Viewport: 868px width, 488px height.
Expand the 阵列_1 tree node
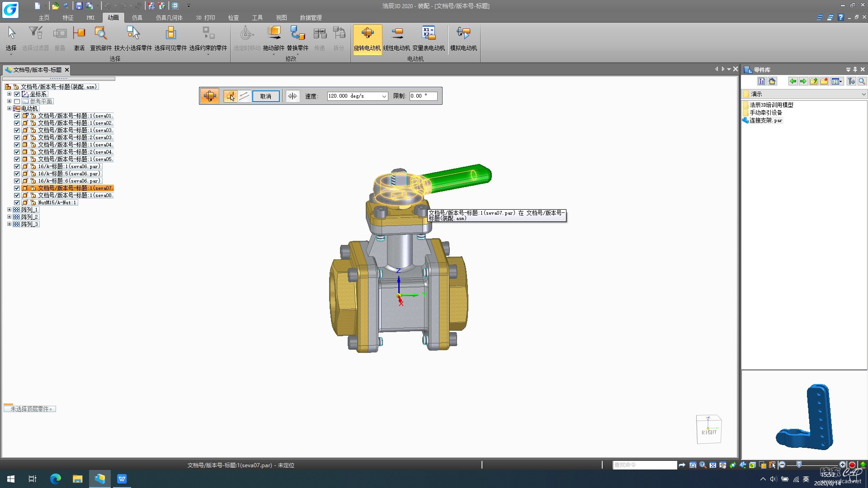[9, 210]
